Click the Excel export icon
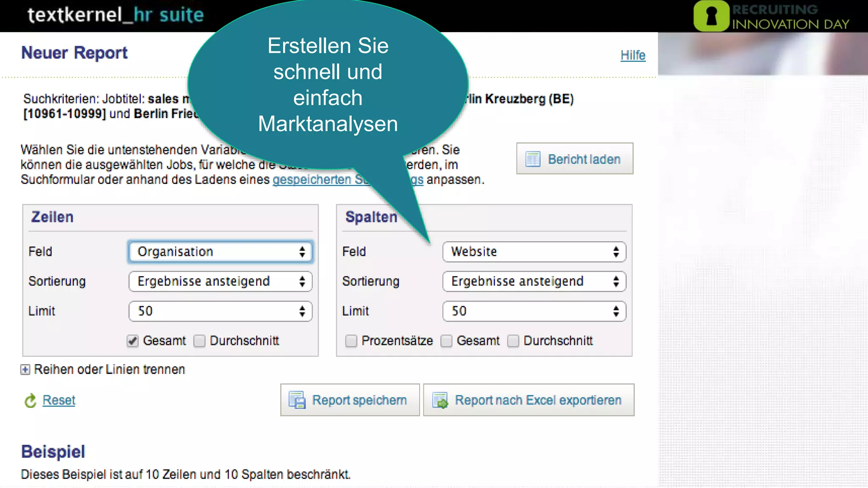 [440, 400]
